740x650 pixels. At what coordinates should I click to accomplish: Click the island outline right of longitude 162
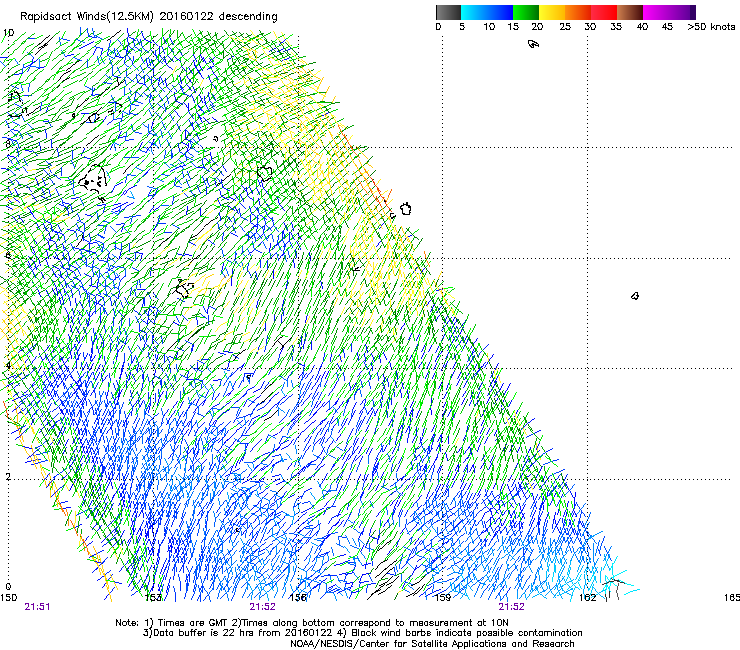(635, 296)
